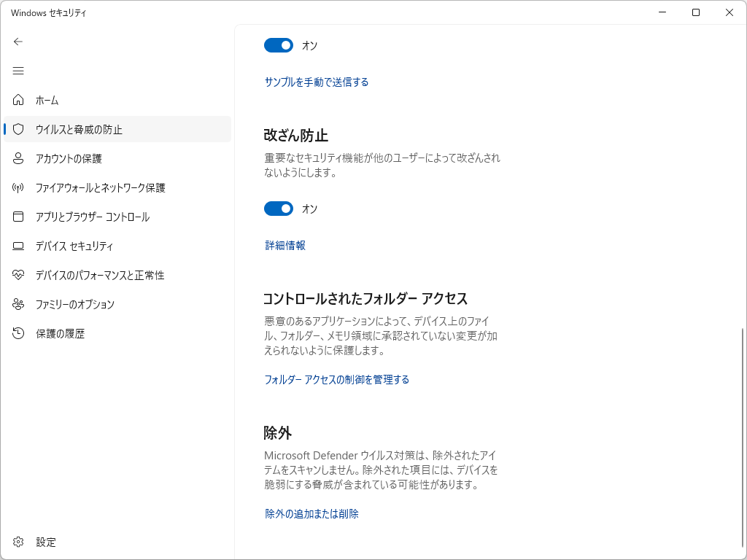The height and width of the screenshot is (560, 747).
Task: Click the back arrow at top left
Action: click(x=18, y=42)
